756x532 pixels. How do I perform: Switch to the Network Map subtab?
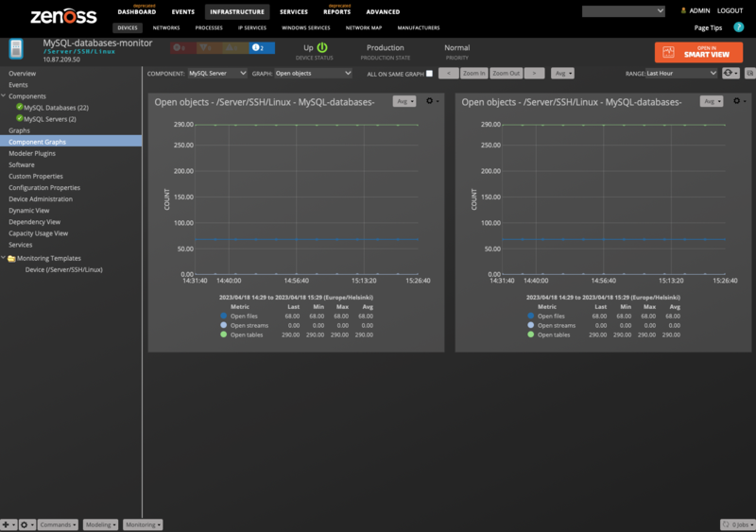(x=364, y=28)
